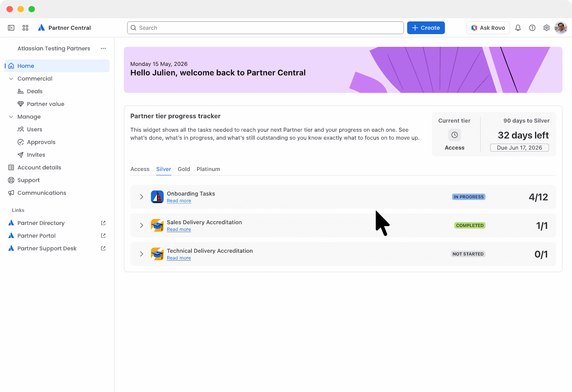Screen dimensions: 572x392
Task: Click the IN PROGRESS status badge
Action: [x=469, y=197]
